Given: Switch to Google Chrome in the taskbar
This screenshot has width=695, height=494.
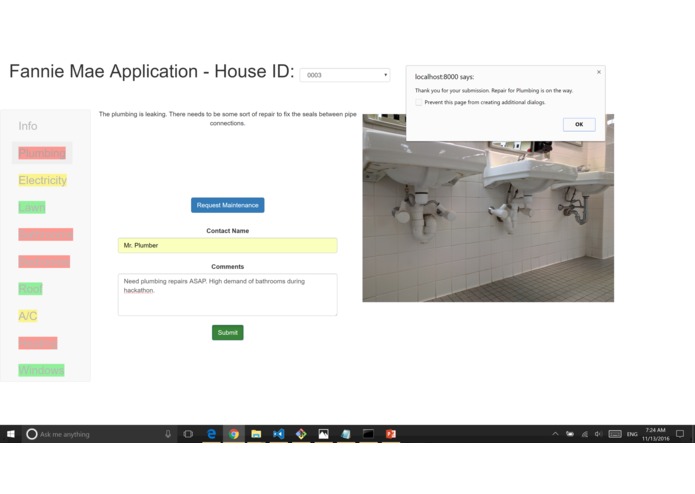Looking at the screenshot, I should [x=234, y=434].
